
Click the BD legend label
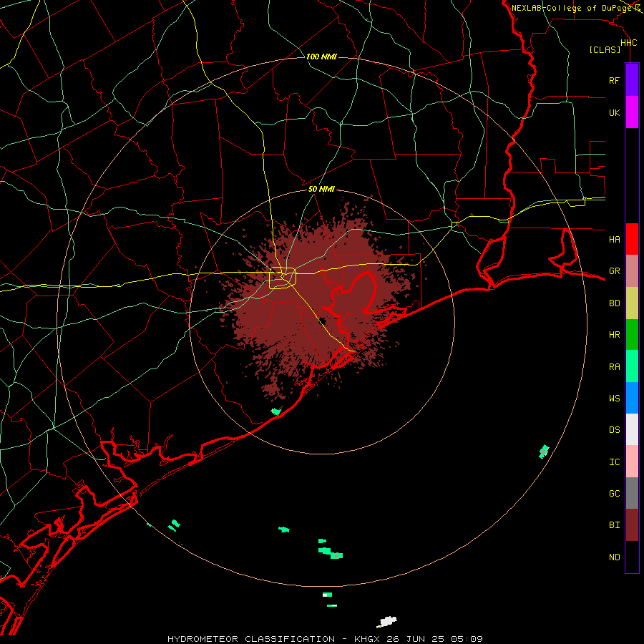click(614, 303)
